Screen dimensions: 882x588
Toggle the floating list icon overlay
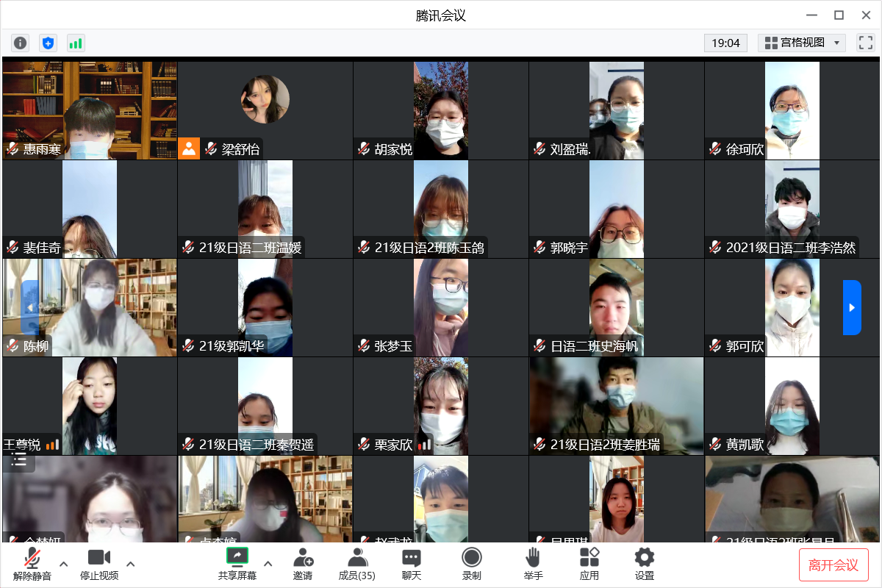(x=19, y=460)
